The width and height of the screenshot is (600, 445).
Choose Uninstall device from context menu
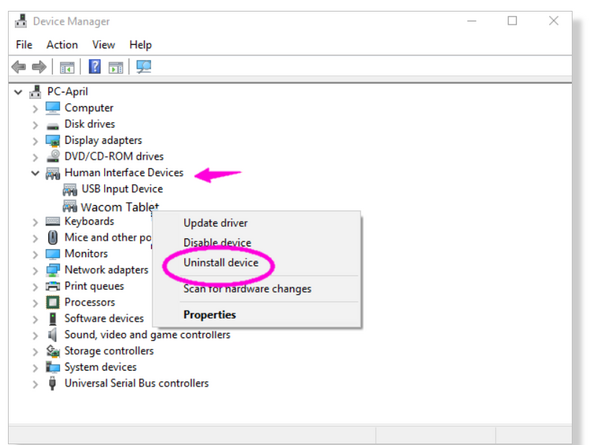coord(221,262)
